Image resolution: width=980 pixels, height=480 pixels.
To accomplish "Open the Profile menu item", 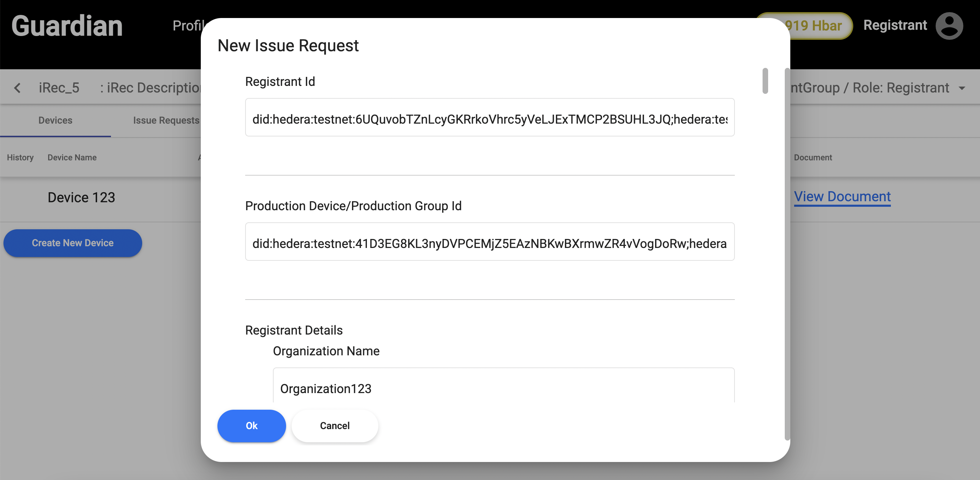I will point(187,26).
